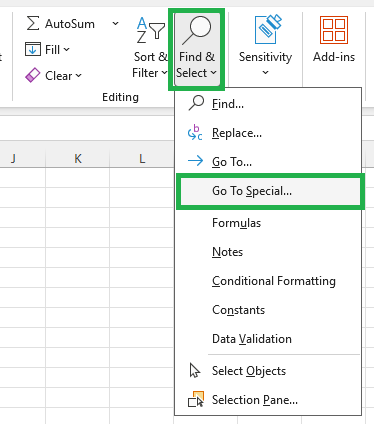The image size is (377, 424).
Task: Click the Clear eraser icon
Action: (33, 76)
